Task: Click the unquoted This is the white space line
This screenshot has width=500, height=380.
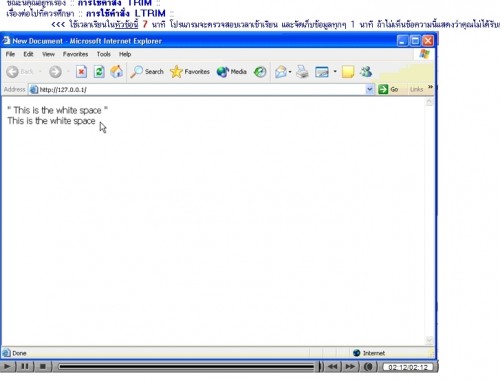Action: (x=51, y=121)
